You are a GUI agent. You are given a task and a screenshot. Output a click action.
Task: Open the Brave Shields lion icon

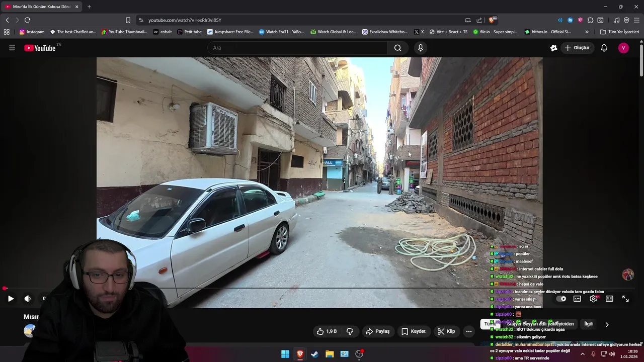[492, 20]
